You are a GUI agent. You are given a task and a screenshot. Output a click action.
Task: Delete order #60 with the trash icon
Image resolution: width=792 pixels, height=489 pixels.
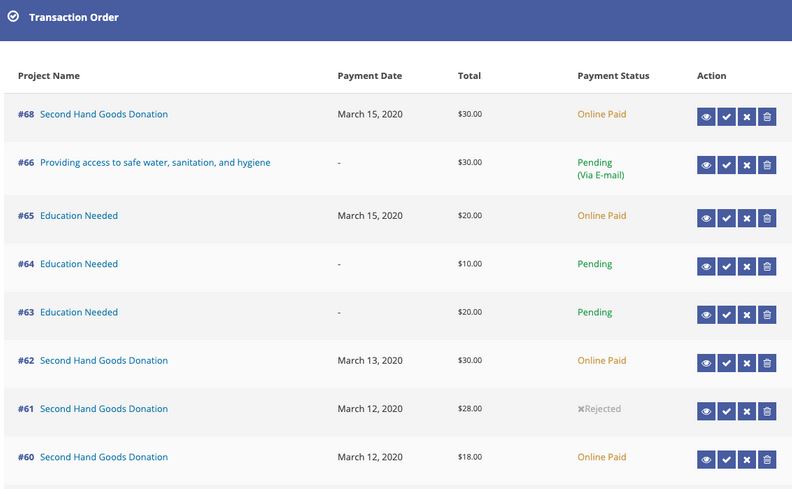767,460
